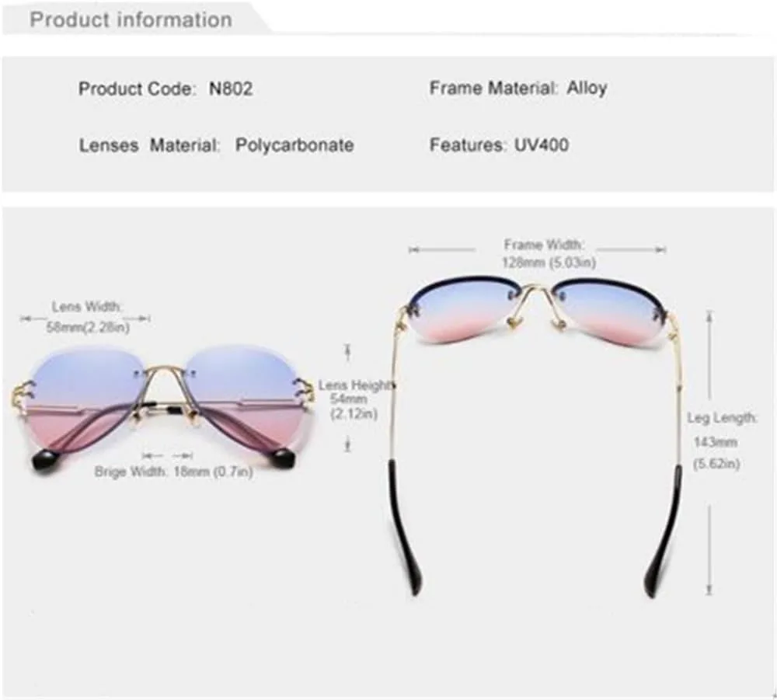Click the Lenses Material Polycarbonate text
777x700 pixels.
(217, 145)
